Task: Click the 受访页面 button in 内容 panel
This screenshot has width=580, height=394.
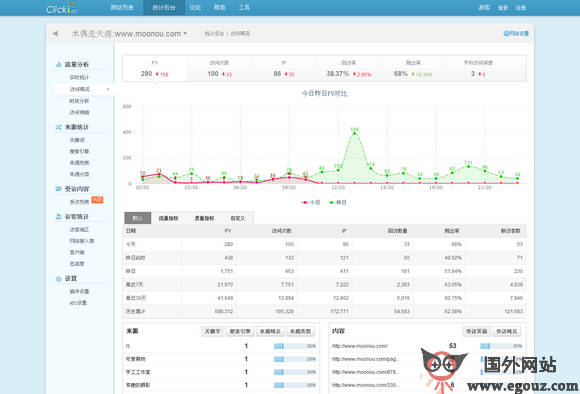Action: [476, 331]
